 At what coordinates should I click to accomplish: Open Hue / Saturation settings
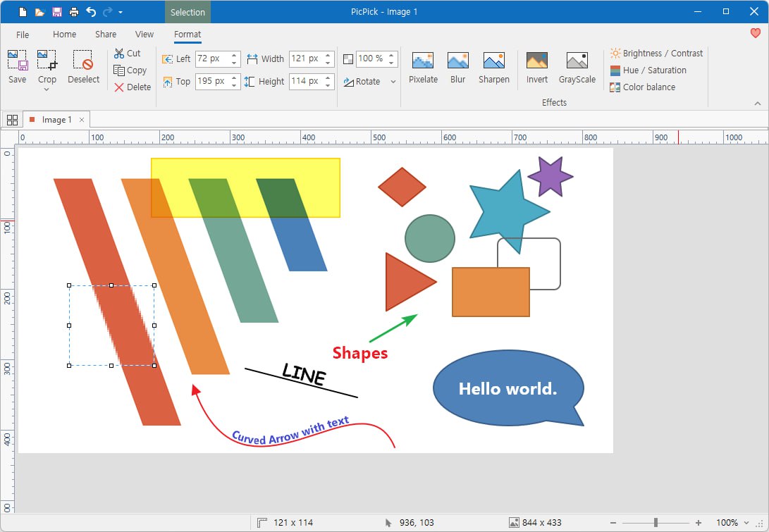[x=652, y=70]
